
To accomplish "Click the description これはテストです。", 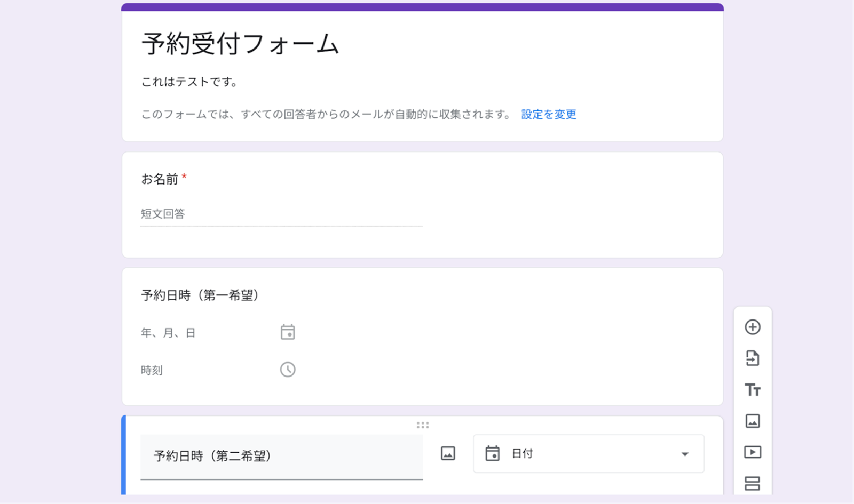I will coord(189,82).
